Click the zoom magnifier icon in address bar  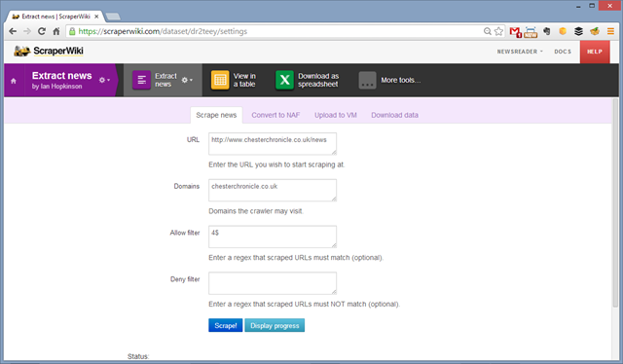click(x=487, y=31)
